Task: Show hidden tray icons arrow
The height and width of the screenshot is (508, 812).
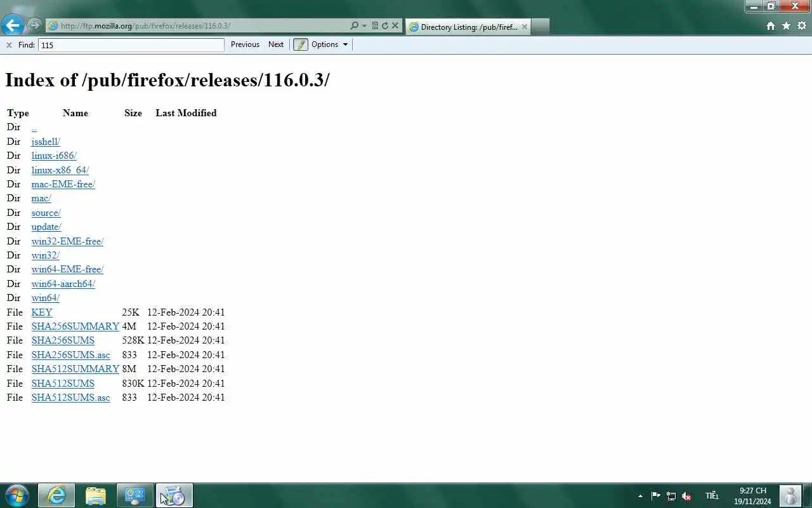Action: point(640,496)
